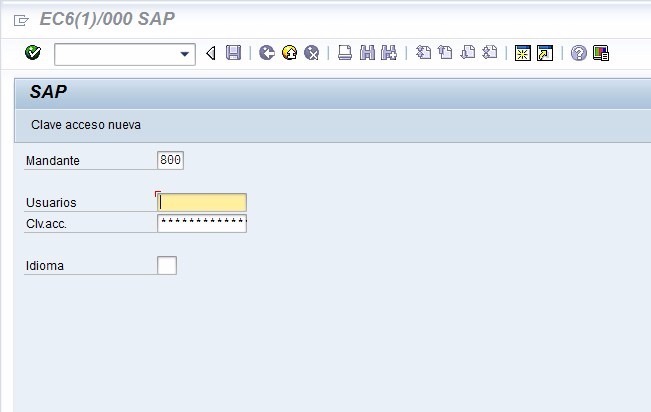Click the Customize Local Layout icon
Screen dimensions: 651x412
click(x=601, y=53)
